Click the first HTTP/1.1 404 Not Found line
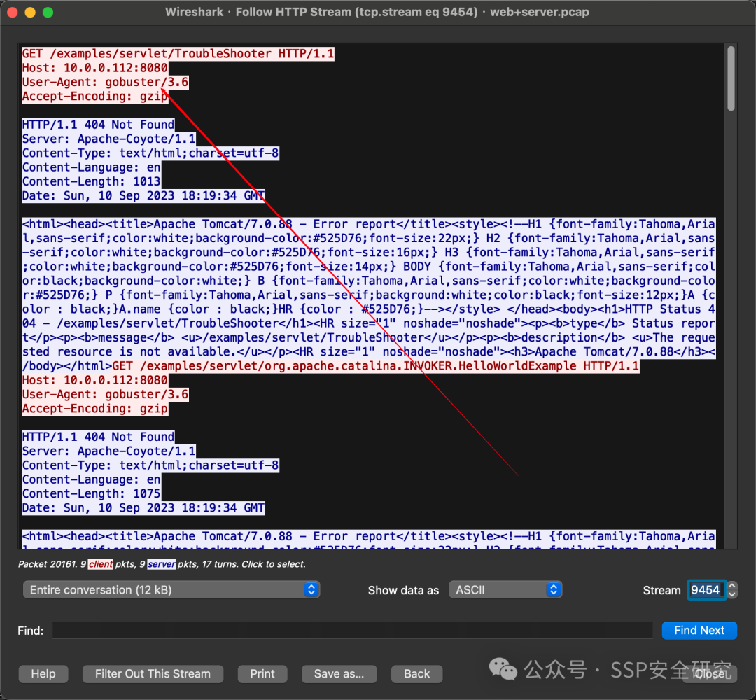 99,125
